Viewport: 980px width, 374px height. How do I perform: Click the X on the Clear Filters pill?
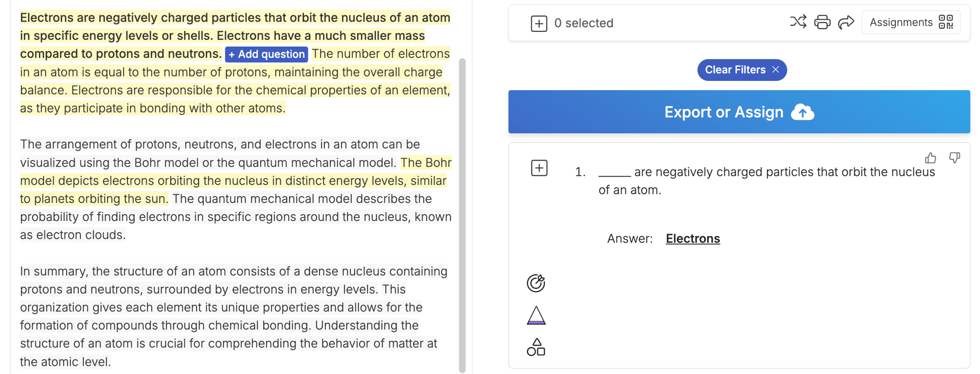coord(776,70)
